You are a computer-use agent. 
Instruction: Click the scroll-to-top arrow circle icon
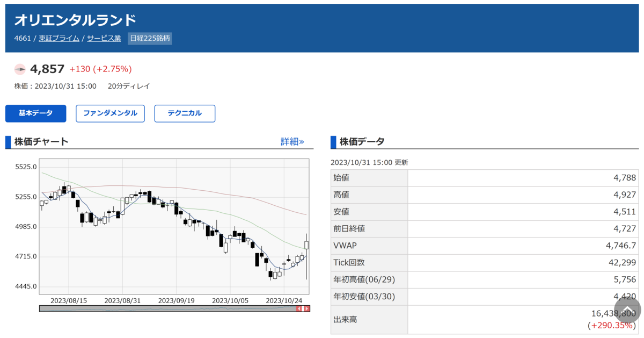pos(627,309)
